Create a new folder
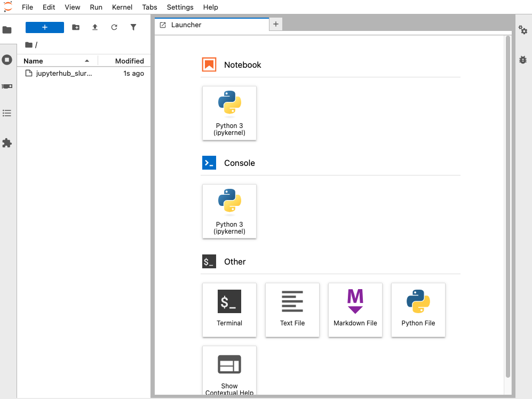 point(76,27)
